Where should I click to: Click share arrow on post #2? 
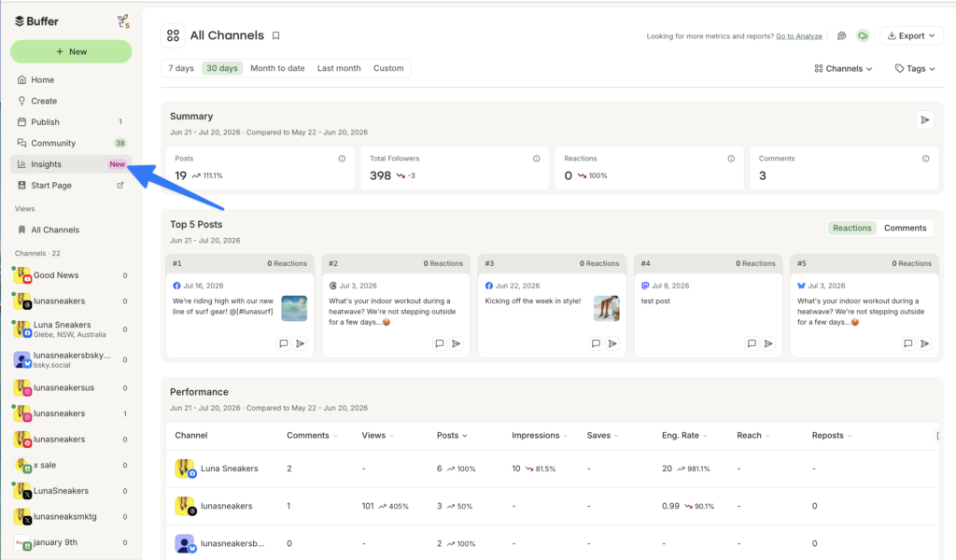[456, 343]
